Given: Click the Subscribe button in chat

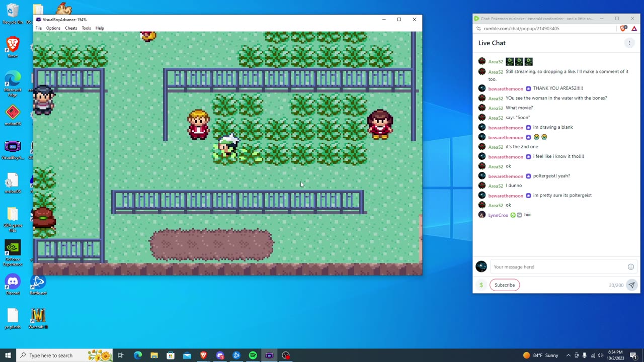Looking at the screenshot, I should point(505,285).
